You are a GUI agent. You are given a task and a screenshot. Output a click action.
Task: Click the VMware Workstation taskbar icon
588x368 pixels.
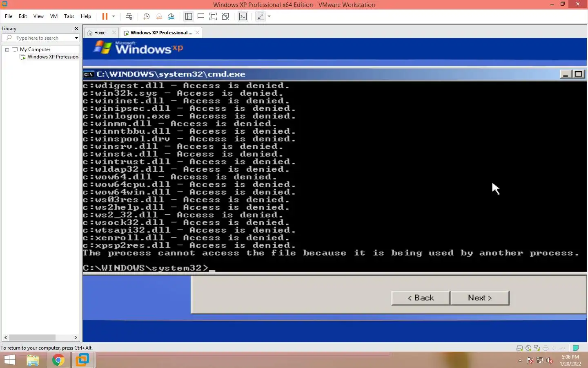[83, 360]
